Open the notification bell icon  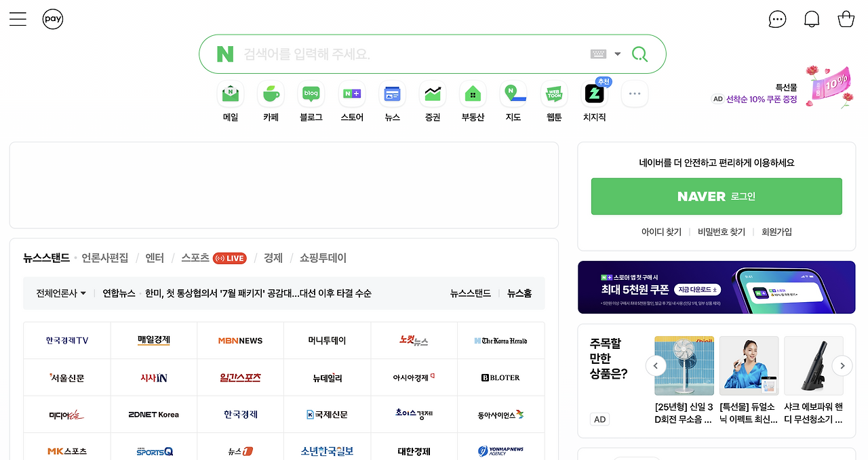pyautogui.click(x=811, y=18)
